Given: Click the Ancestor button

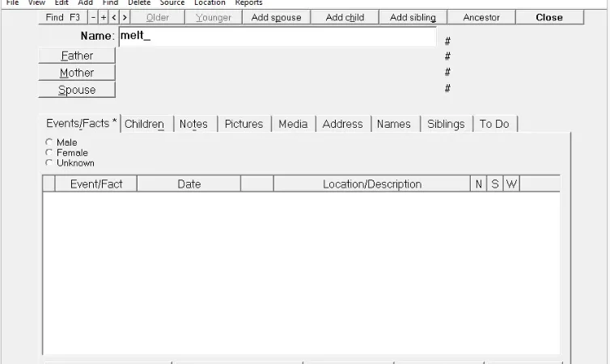Looking at the screenshot, I should [x=481, y=18].
